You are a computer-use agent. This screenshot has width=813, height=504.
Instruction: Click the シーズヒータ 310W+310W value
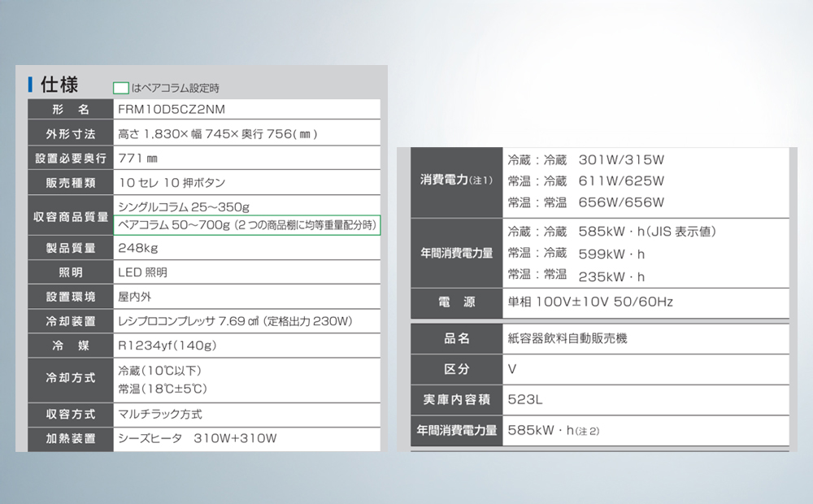pos(198,438)
